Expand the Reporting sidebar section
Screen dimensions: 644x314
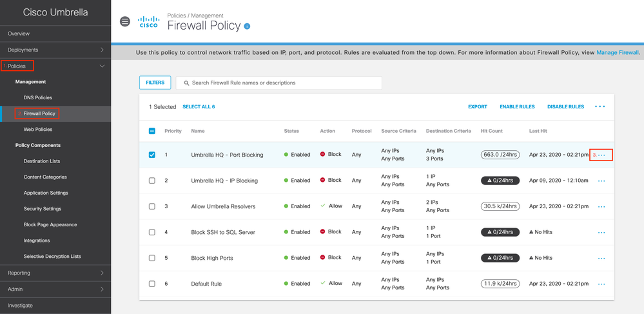click(102, 273)
